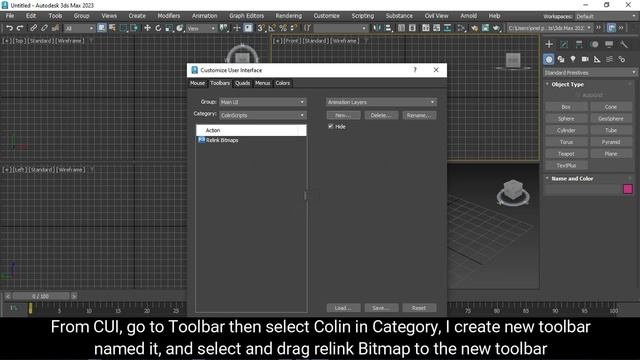Image resolution: width=640 pixels, height=360 pixels.
Task: Click the object name input field
Action: tap(583, 189)
